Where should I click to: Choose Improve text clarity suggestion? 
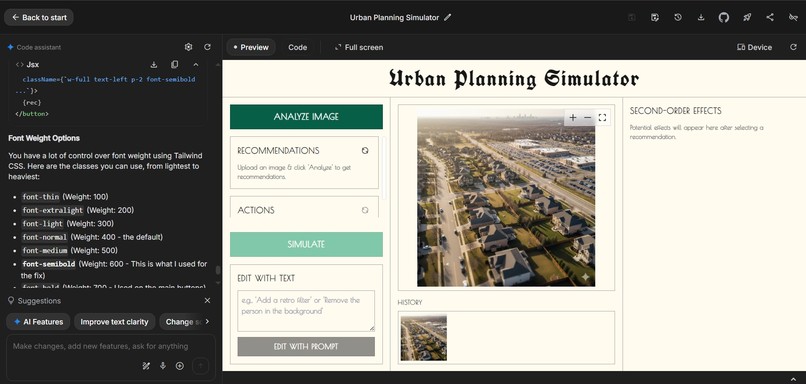click(115, 322)
